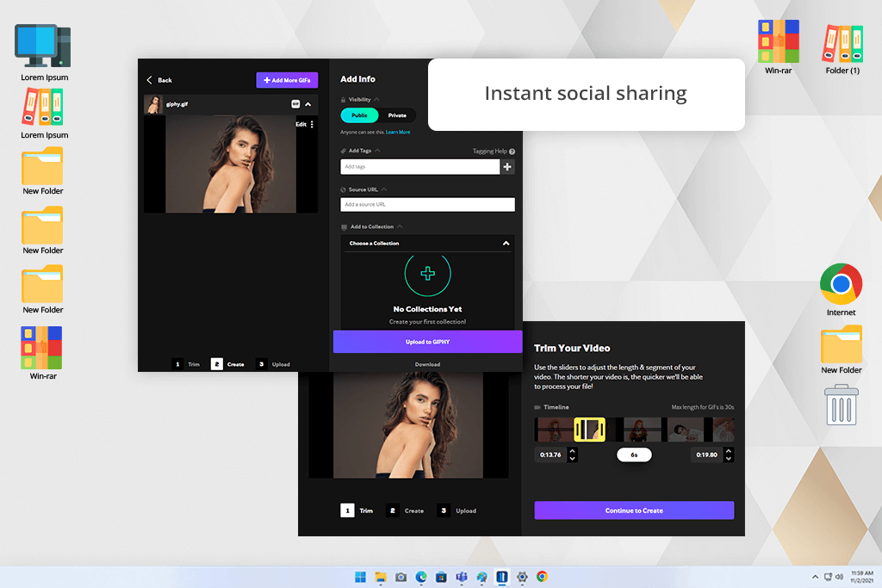
Task: Click the green plus to create collection
Action: click(x=427, y=274)
